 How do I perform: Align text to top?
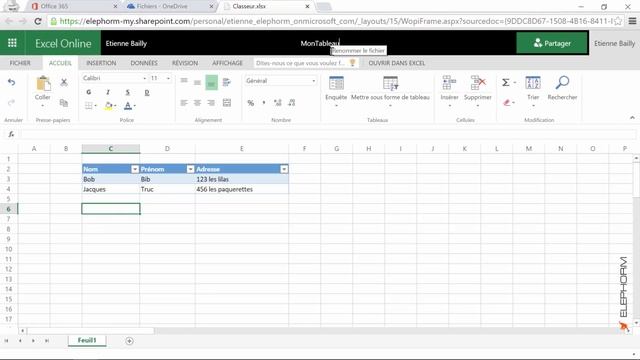(184, 82)
